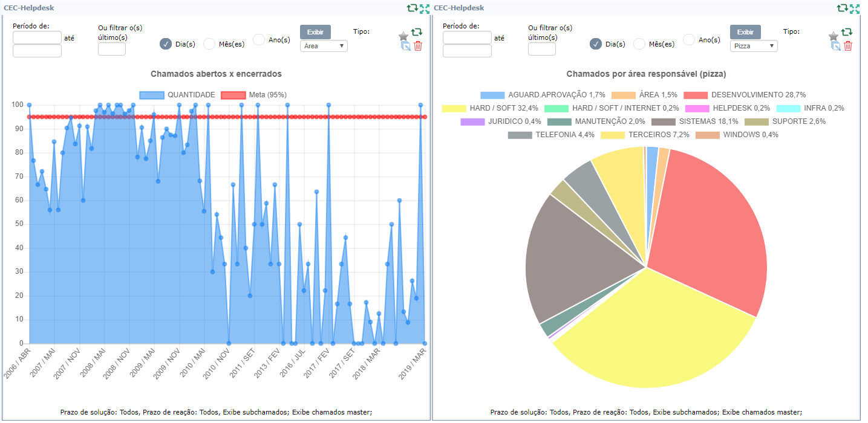
Task: Refresh the right panel from its header bar icon
Action: click(x=842, y=8)
